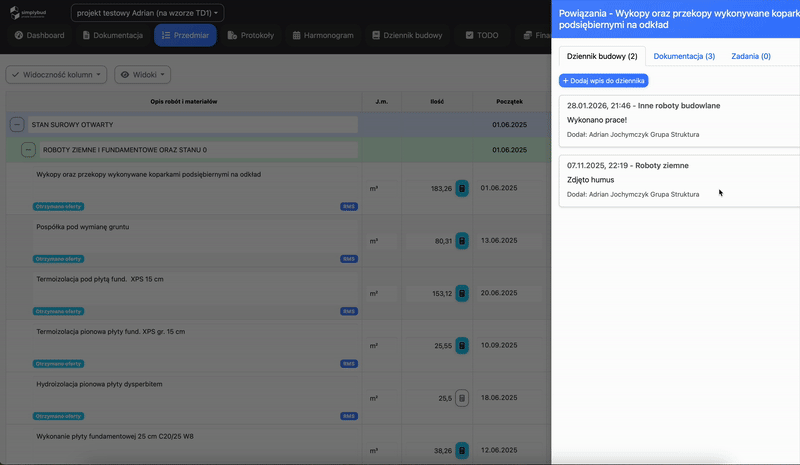Open the Dashboard tab

click(39, 35)
